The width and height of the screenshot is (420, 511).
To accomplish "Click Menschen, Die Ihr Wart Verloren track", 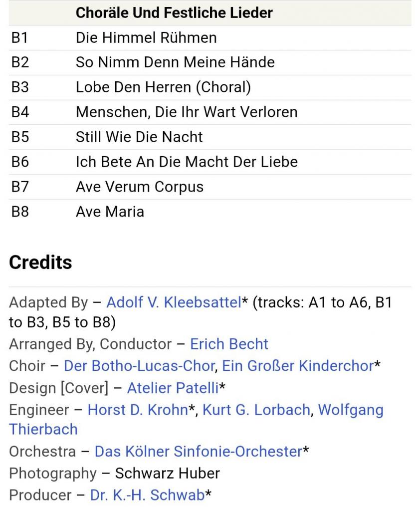I will [x=187, y=112].
